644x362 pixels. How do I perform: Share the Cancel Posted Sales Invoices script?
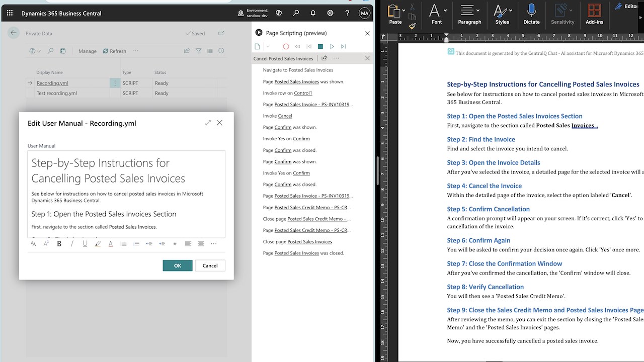pos(324,58)
